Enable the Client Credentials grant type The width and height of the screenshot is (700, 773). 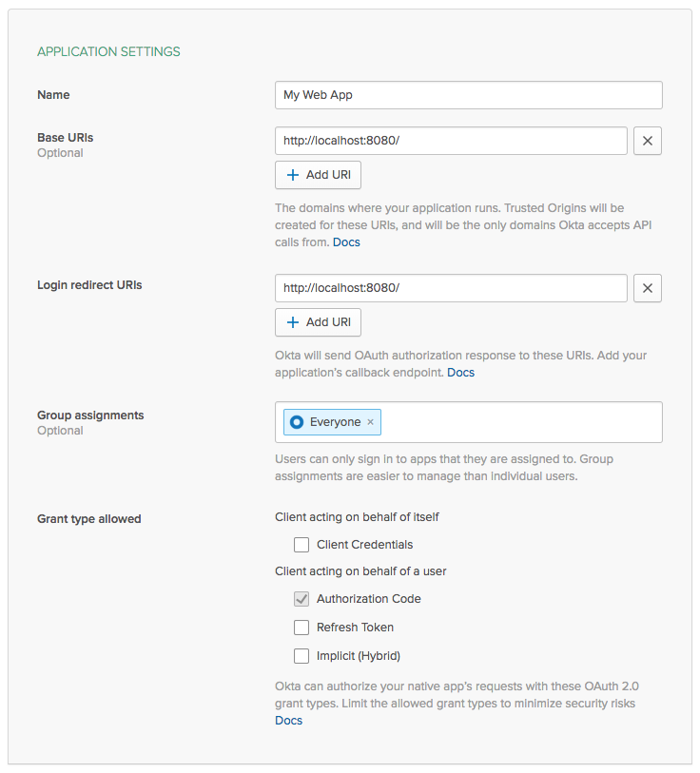click(301, 545)
